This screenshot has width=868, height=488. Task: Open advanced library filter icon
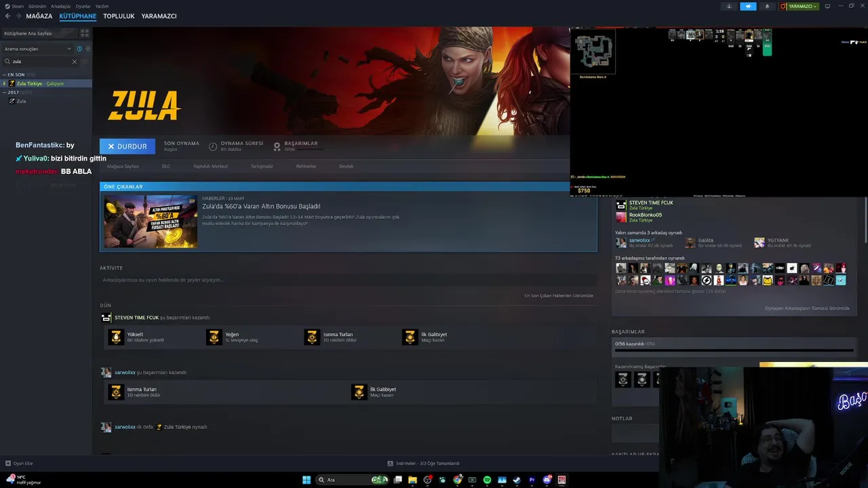85,62
